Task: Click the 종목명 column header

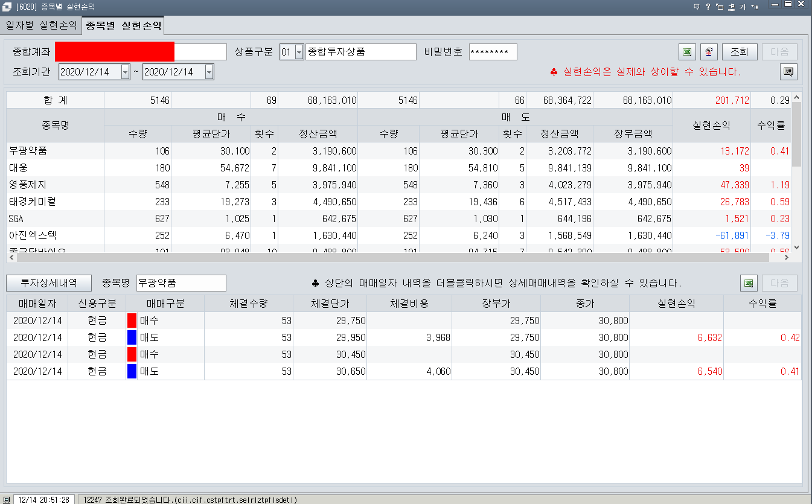Action: pyautogui.click(x=56, y=126)
